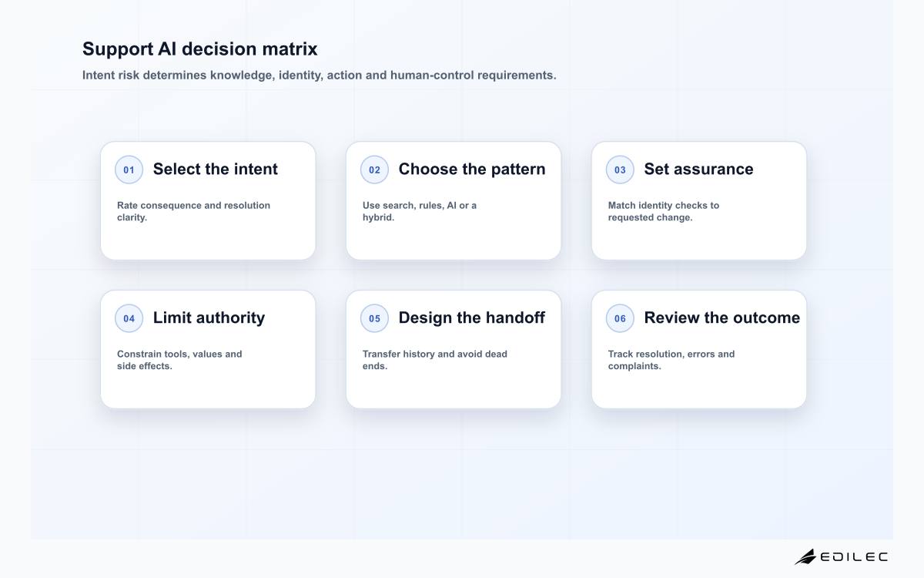Viewport: 924px width, 578px height.
Task: Click the 'Set assurance' heading
Action: (x=698, y=169)
